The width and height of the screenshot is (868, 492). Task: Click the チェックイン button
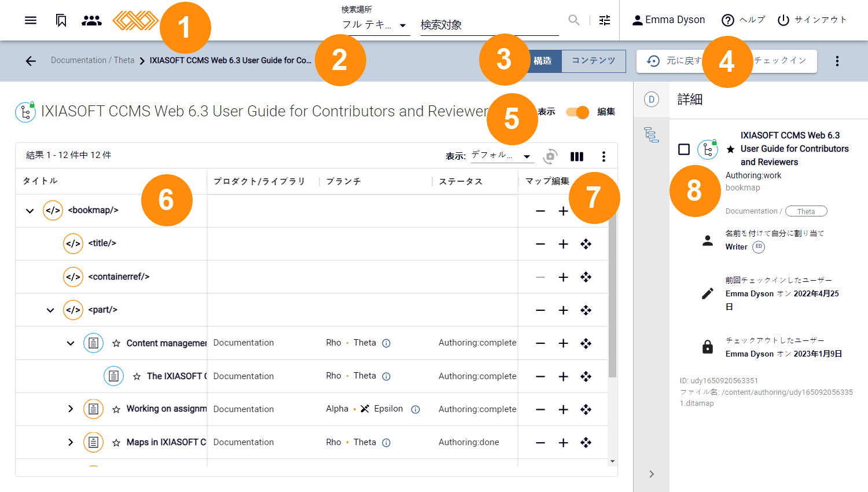pos(780,61)
